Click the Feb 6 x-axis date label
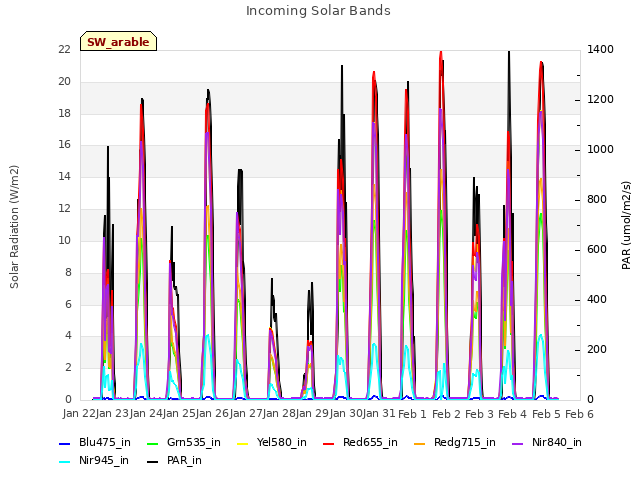 click(x=579, y=414)
